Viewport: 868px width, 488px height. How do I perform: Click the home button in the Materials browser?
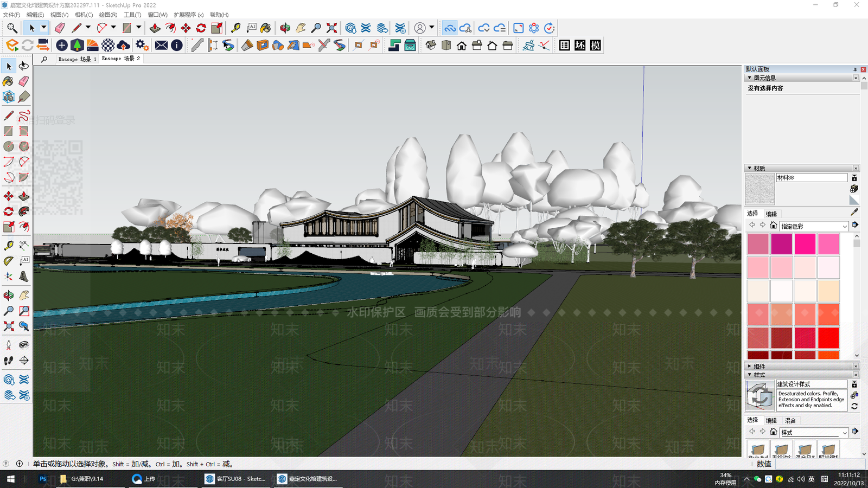[774, 226]
